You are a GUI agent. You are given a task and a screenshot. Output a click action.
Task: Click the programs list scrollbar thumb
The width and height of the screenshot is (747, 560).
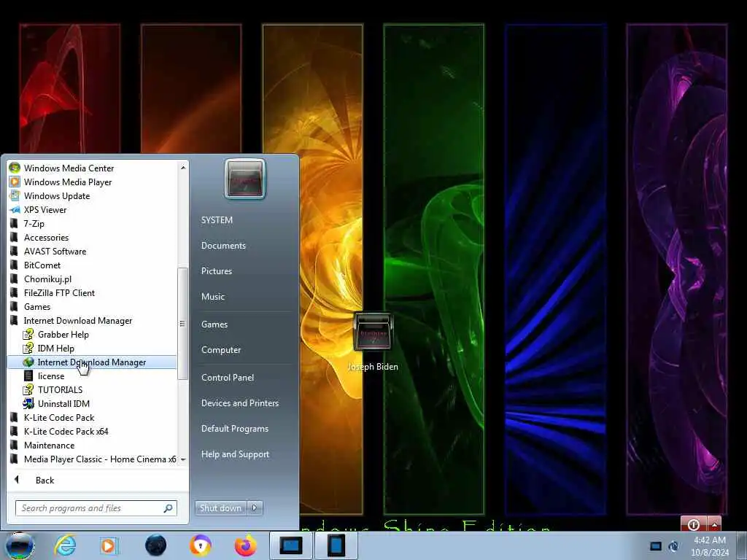click(x=182, y=324)
